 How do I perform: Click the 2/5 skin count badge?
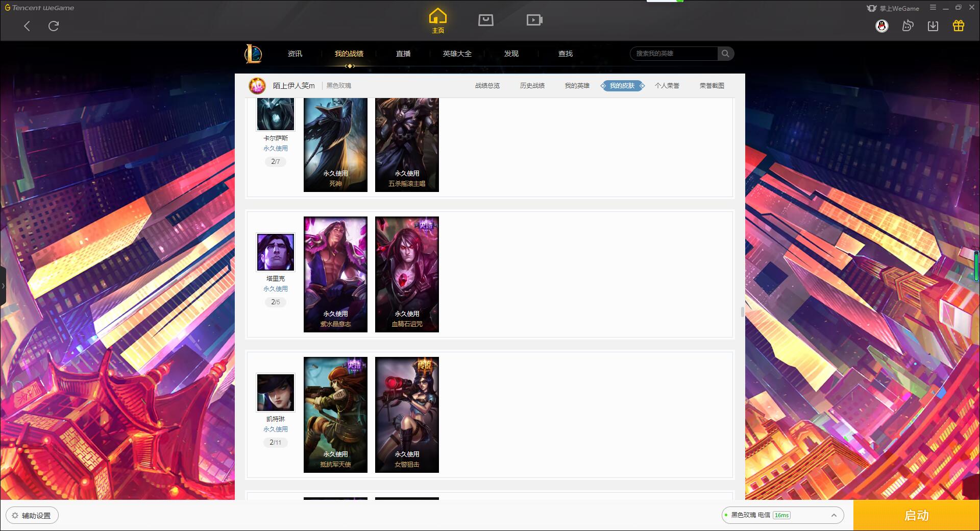[x=276, y=302]
